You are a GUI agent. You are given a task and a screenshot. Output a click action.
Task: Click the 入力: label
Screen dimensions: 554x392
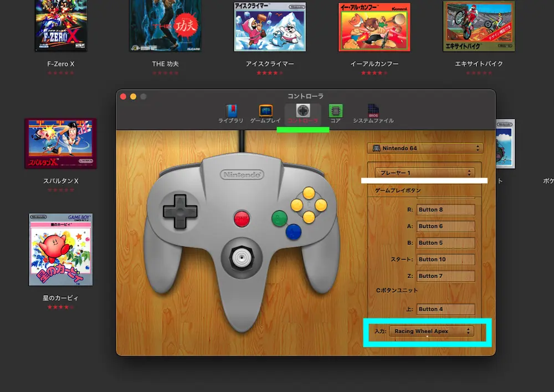click(x=380, y=331)
